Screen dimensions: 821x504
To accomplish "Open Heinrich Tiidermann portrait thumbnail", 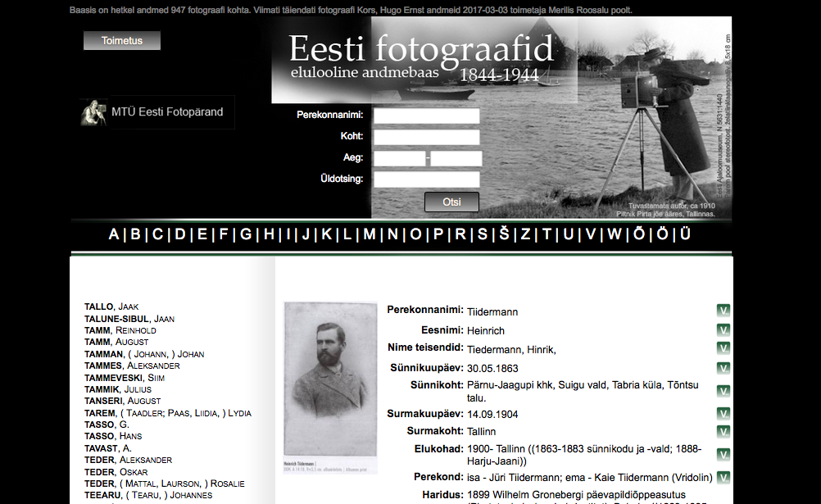I will point(330,387).
